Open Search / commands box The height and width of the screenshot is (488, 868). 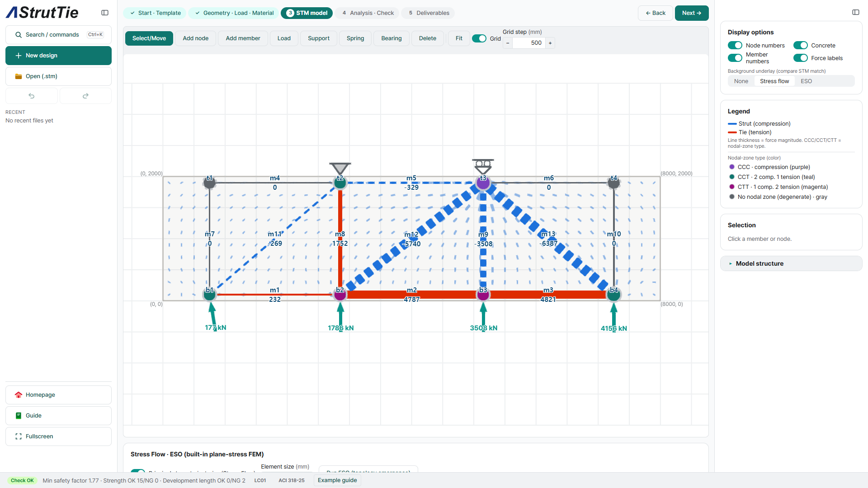point(58,35)
